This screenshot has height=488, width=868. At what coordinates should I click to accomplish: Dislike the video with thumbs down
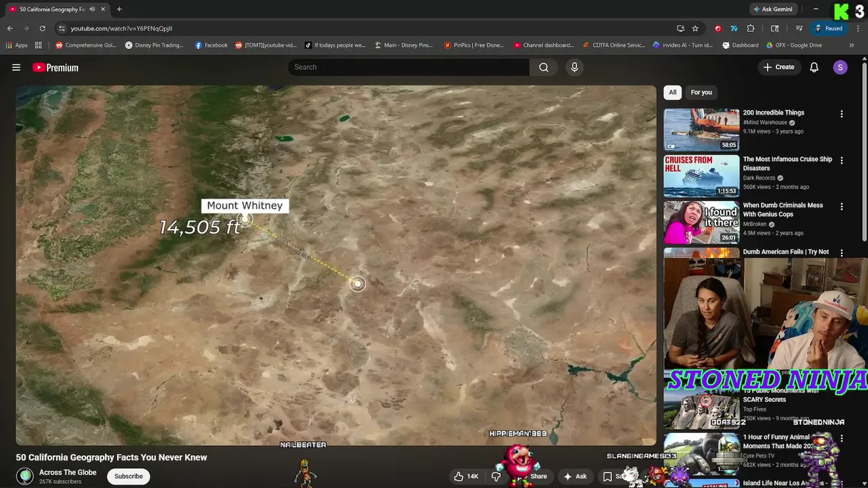coord(496,476)
